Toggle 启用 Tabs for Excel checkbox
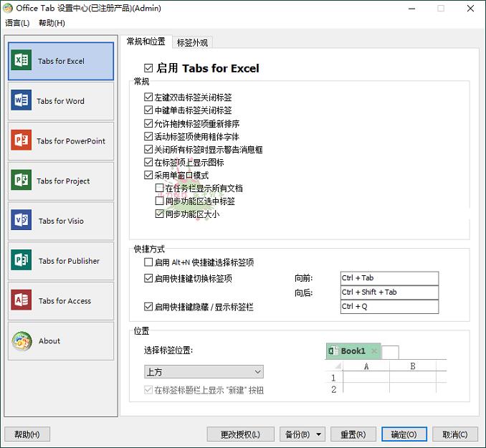The width and height of the screenshot is (486, 448). (148, 68)
